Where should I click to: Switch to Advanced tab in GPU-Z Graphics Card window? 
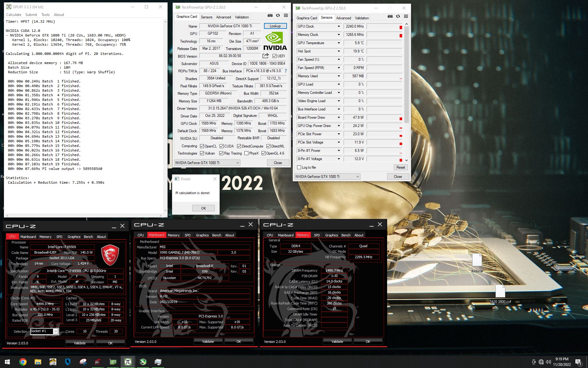(224, 17)
